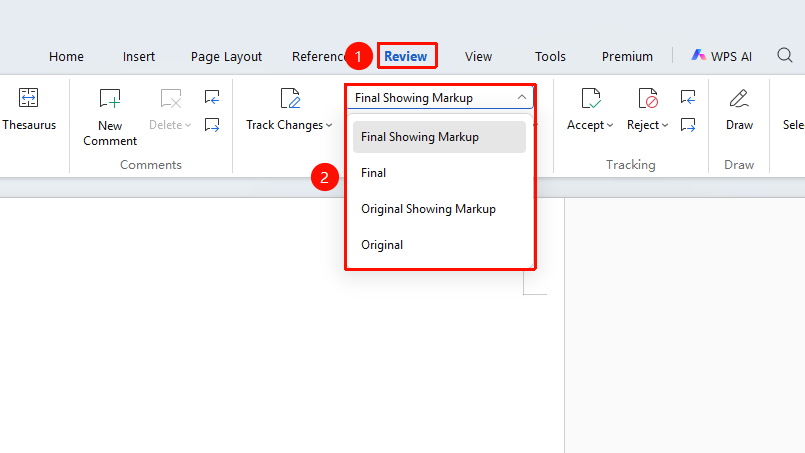805x453 pixels.
Task: Go to previous comment icon in Comments
Action: (212, 97)
